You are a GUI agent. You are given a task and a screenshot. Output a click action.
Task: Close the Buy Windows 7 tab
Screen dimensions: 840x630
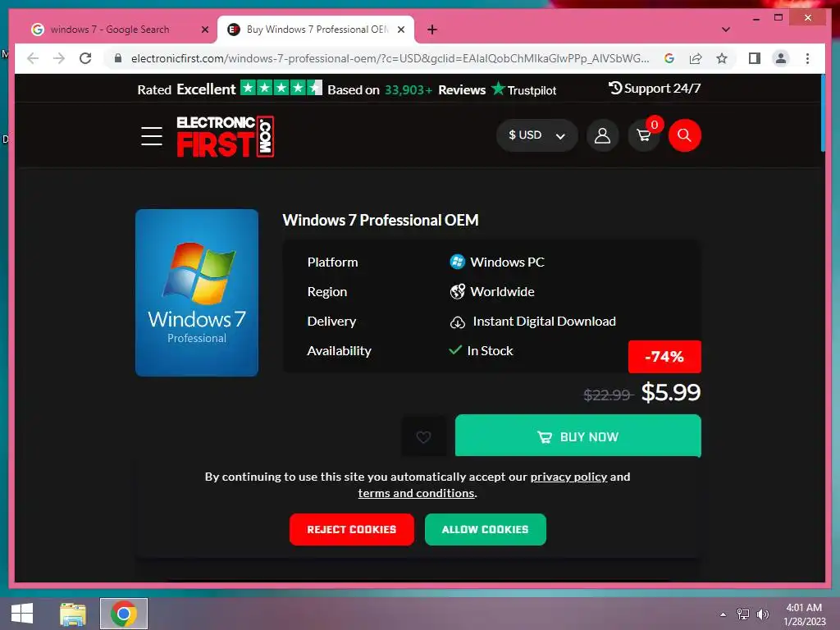coord(400,30)
